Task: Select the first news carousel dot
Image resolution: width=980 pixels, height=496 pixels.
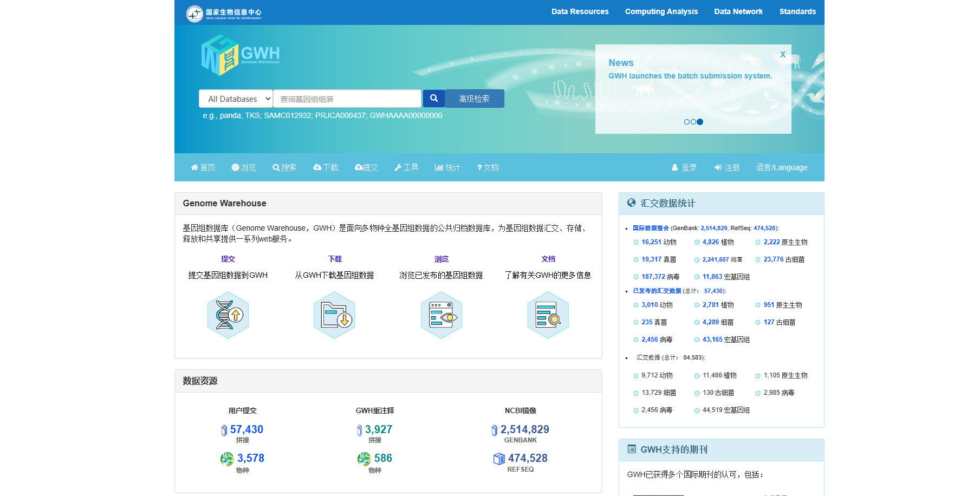Action: [687, 122]
